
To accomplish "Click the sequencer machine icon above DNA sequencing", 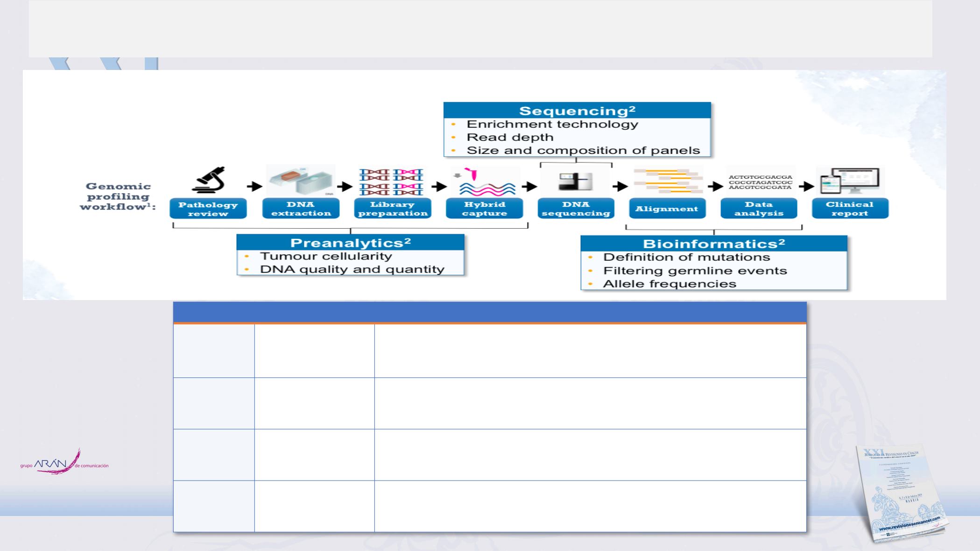I will [576, 181].
